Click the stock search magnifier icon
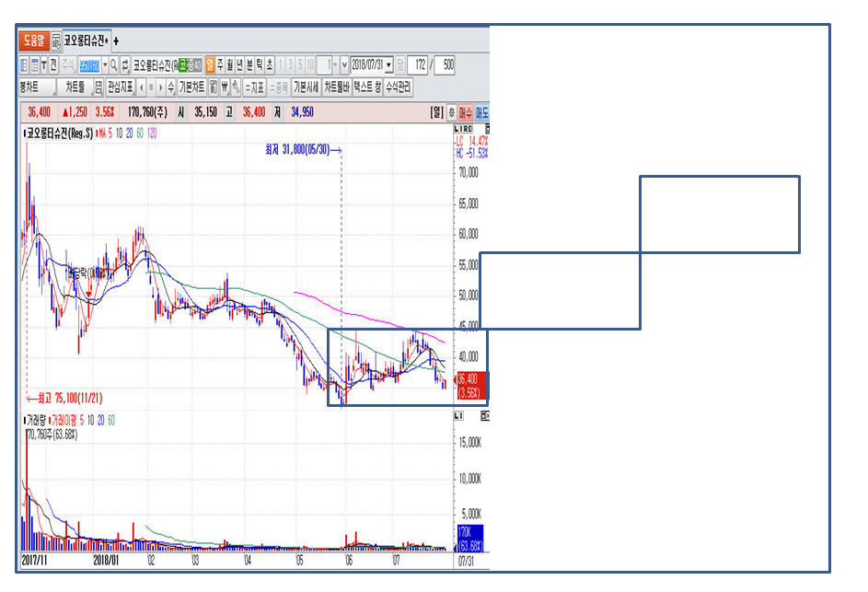The width and height of the screenshot is (868, 592). pos(113,65)
